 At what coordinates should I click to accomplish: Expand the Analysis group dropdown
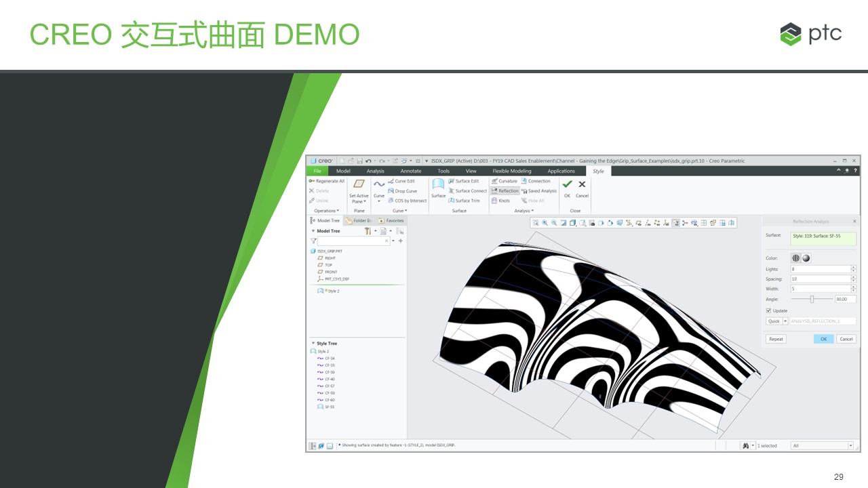524,211
